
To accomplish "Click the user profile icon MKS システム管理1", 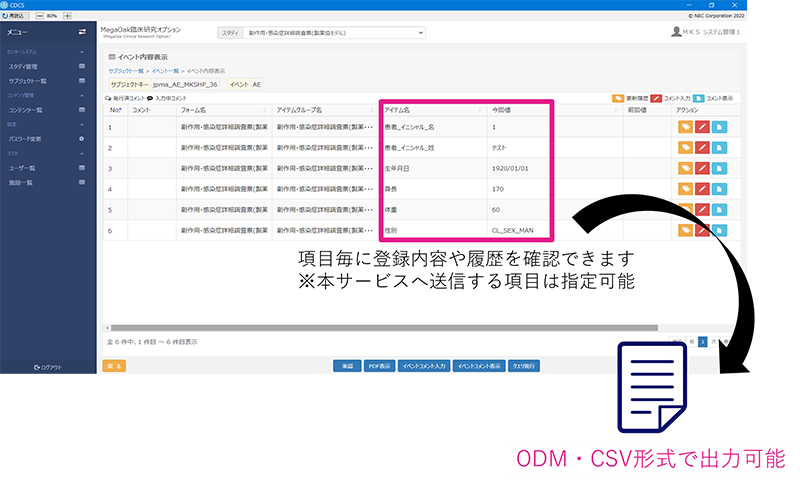I will [x=676, y=33].
